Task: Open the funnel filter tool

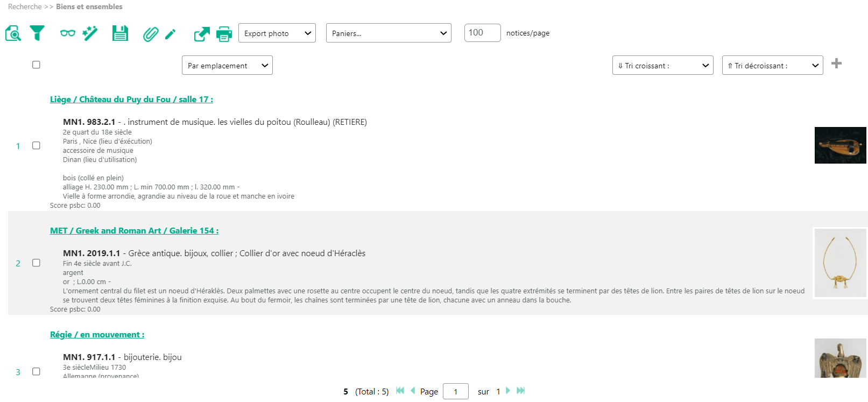Action: 37,33
